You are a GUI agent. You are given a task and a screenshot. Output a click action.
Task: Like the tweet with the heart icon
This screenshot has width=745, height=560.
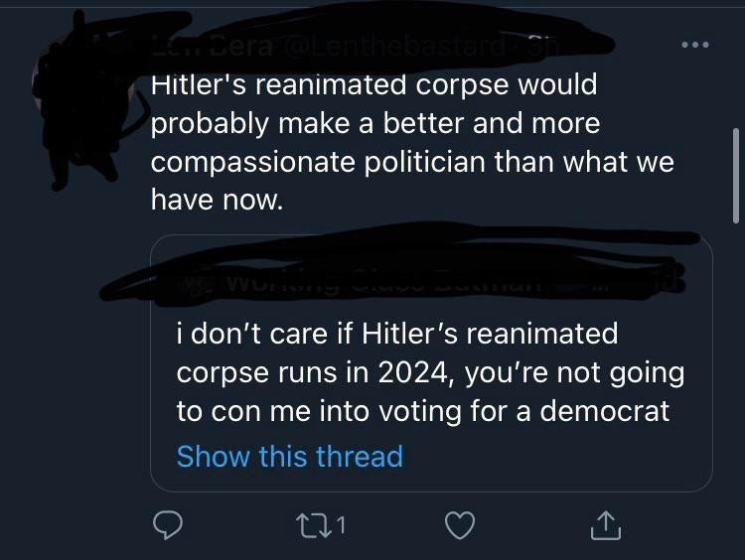460,525
